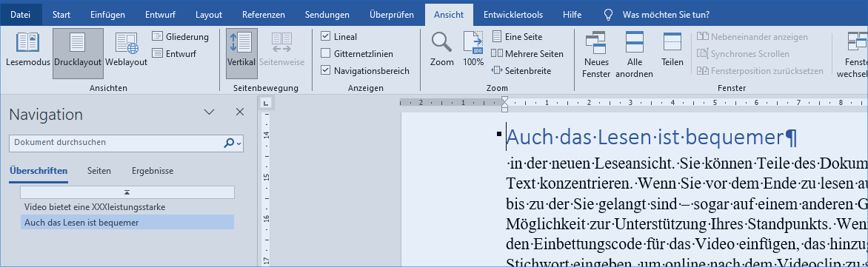Open the Layout ribbon tab
The image size is (868, 267).
pyautogui.click(x=209, y=14)
